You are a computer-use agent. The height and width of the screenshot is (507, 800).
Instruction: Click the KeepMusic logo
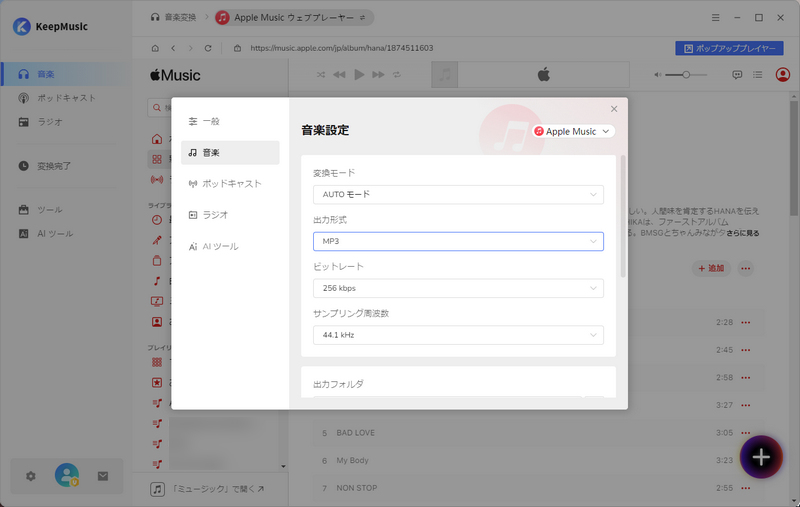50,27
